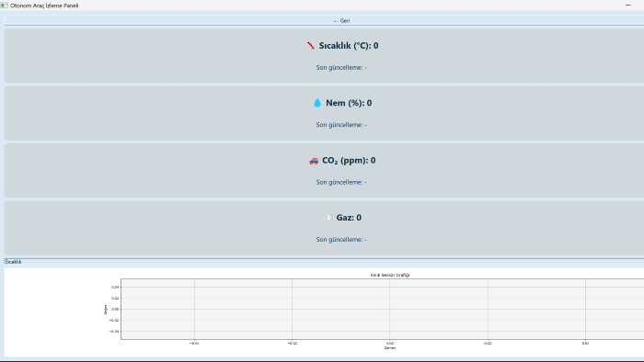Click 'Son güncelleme: -' under CO₂
Viewport: 644px width, 362px height.
click(x=341, y=183)
